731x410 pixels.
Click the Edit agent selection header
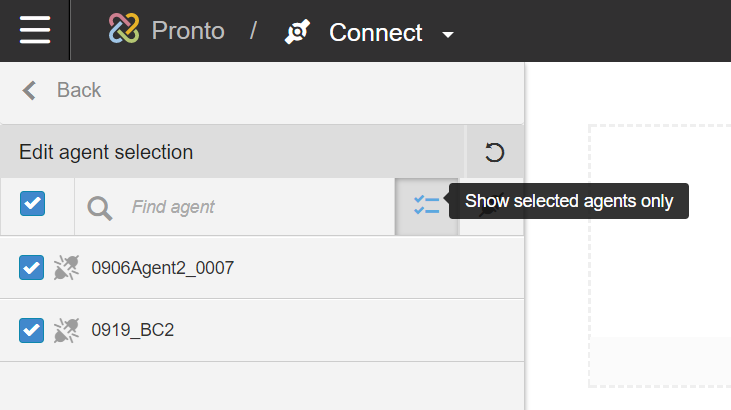pos(106,152)
